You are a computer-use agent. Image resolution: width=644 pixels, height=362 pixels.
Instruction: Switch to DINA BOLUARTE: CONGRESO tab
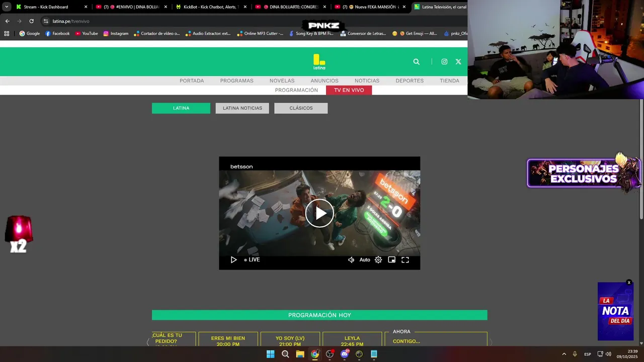coord(291,7)
